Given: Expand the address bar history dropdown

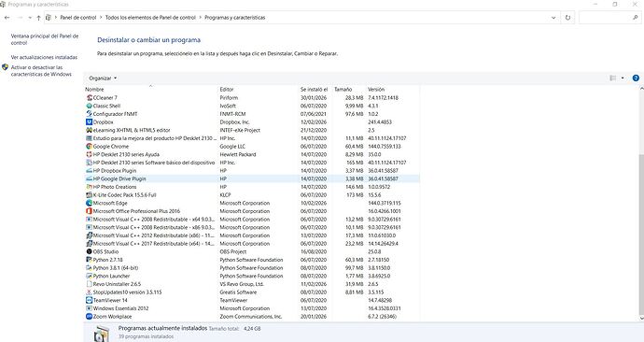Looking at the screenshot, I should [x=553, y=18].
